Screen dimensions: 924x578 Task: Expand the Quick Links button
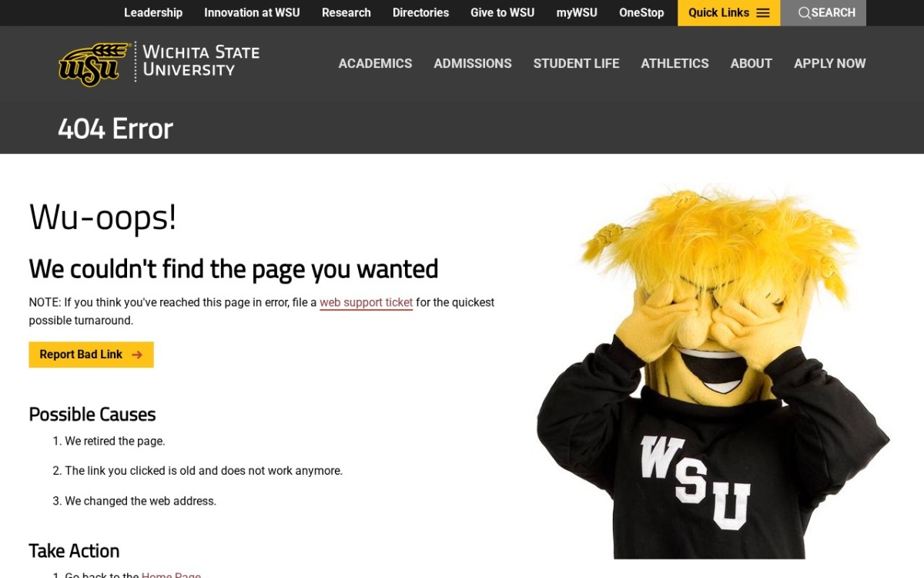click(728, 13)
